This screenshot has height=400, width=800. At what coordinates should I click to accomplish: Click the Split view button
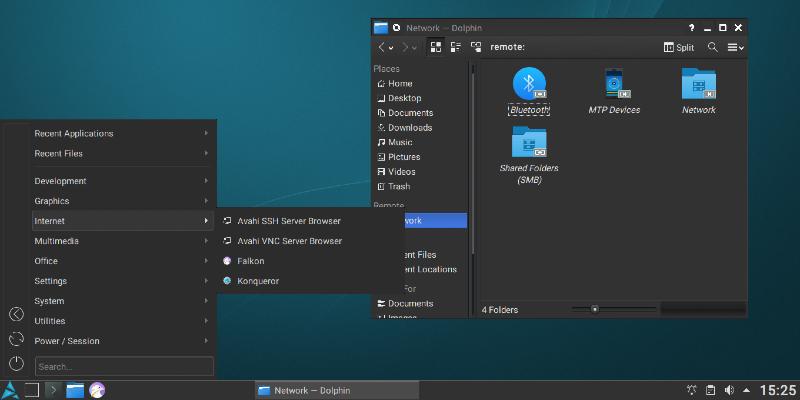click(679, 47)
